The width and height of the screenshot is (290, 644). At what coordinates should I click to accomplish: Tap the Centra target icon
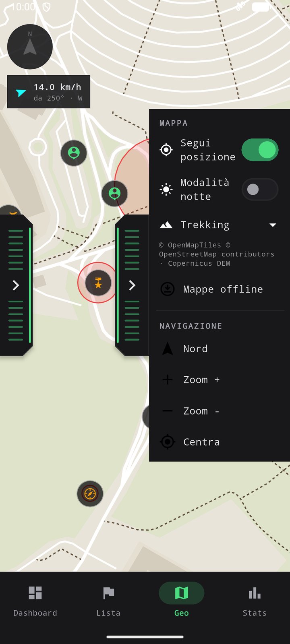coord(168,442)
